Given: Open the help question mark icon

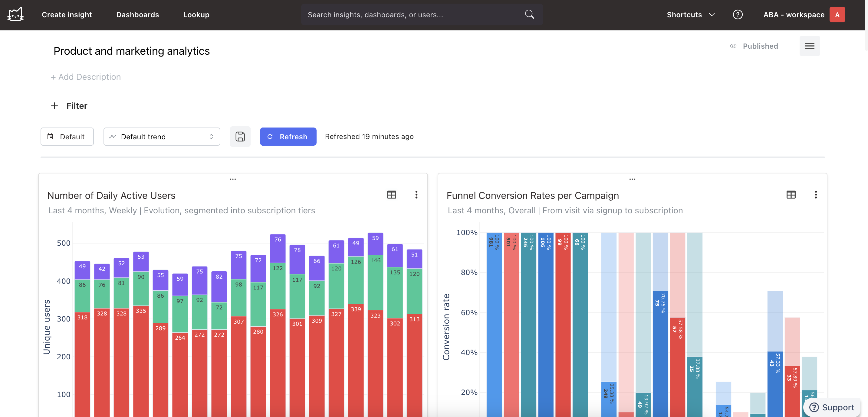Looking at the screenshot, I should pos(737,15).
